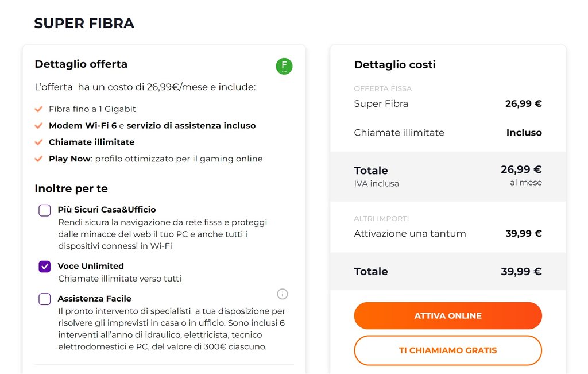
Task: Click the Più Sicuri Casa&Ufficio label text
Action: point(107,210)
